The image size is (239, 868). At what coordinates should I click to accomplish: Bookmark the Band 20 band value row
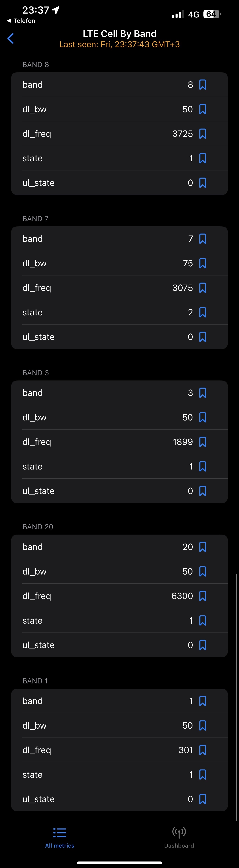coord(203,547)
